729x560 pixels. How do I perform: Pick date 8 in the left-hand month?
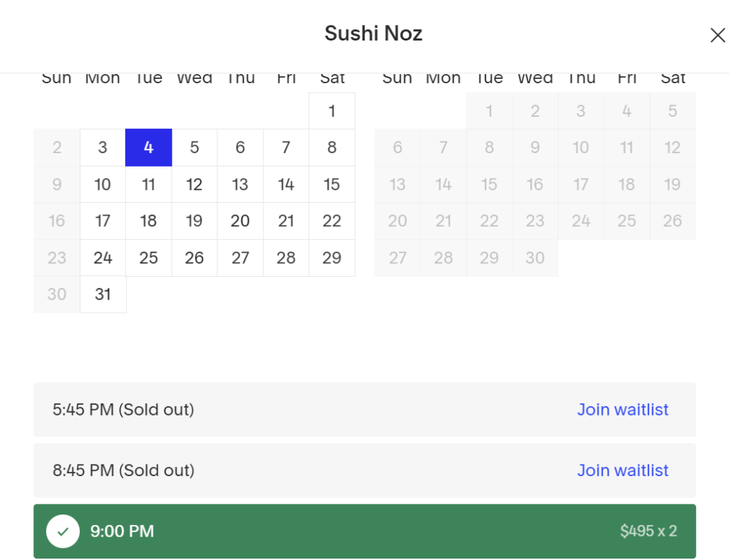[332, 147]
